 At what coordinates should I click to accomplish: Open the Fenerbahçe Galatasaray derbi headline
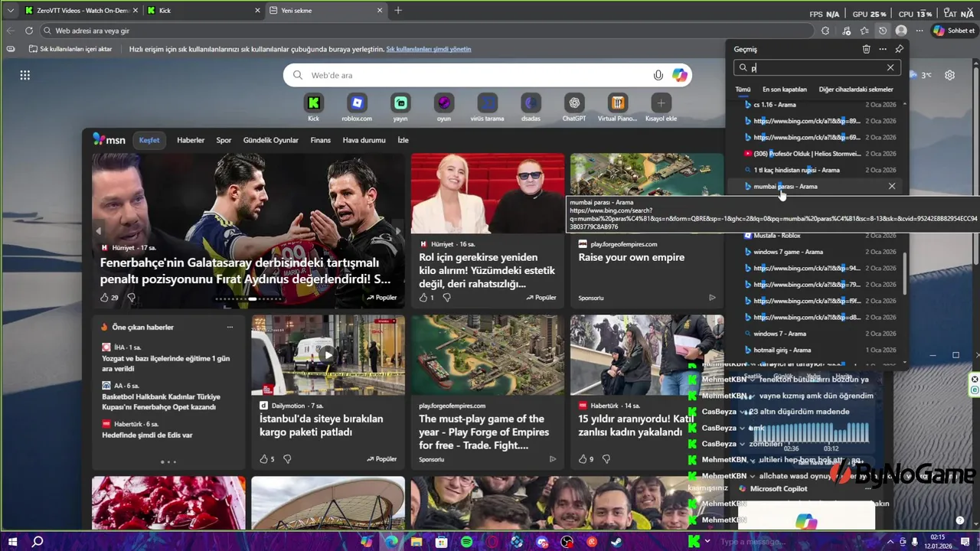(246, 271)
